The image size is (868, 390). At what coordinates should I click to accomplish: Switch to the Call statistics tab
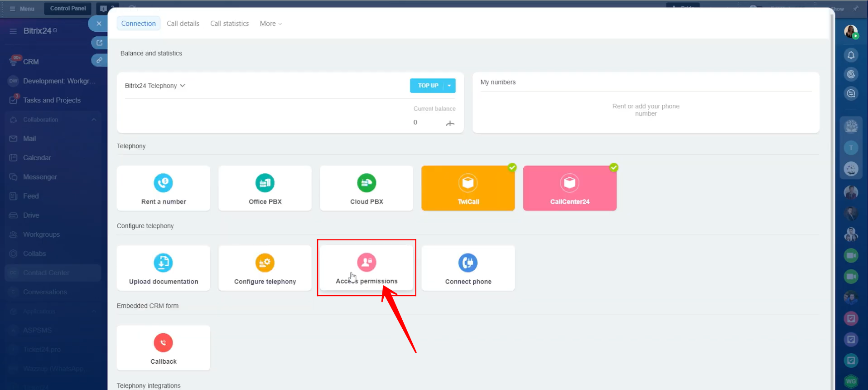(x=229, y=24)
